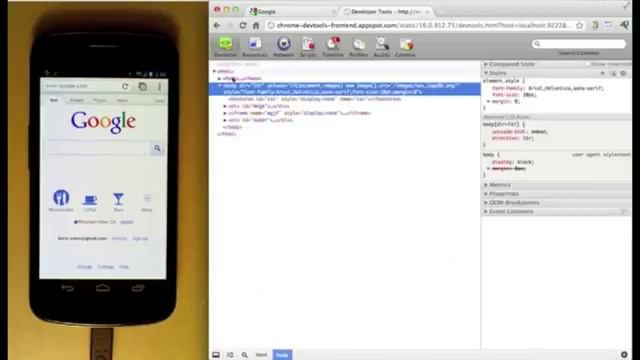This screenshot has height=360, width=640.
Task: Tap the Bars cocktail icon on phone
Action: coord(118,199)
